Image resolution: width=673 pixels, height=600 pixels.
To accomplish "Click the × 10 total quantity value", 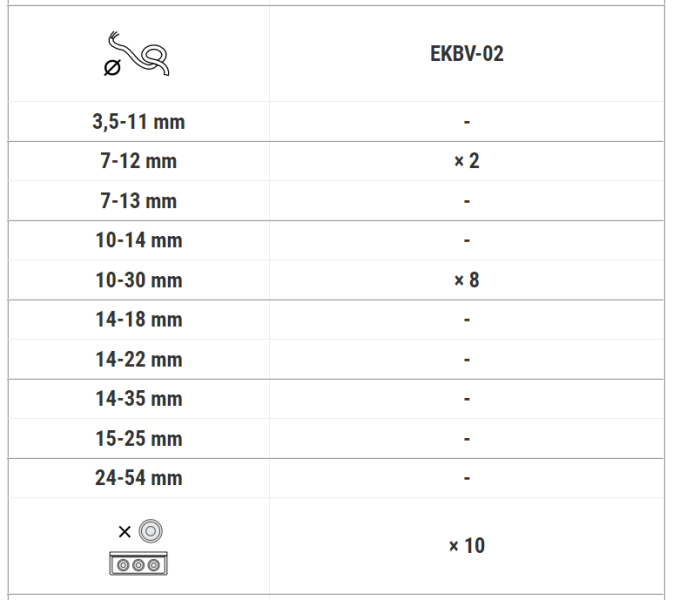I will coord(466,546).
